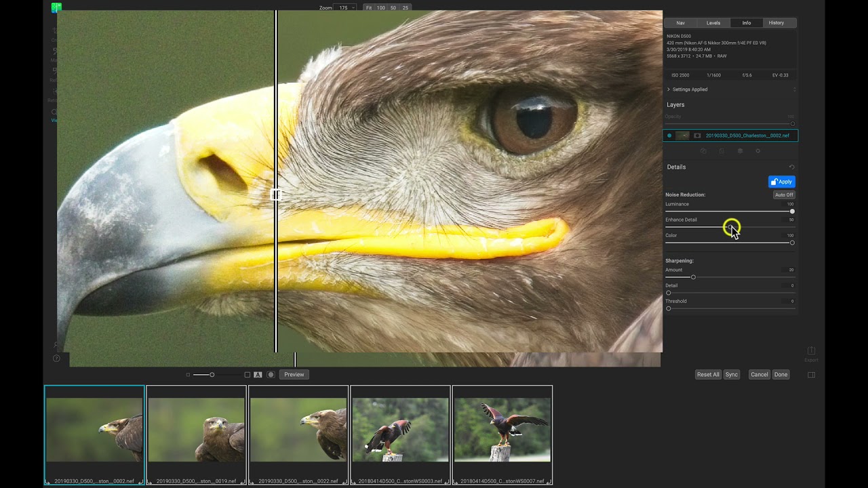868x488 pixels.
Task: Click the Sharpening Detail slider handle
Action: [x=669, y=293]
